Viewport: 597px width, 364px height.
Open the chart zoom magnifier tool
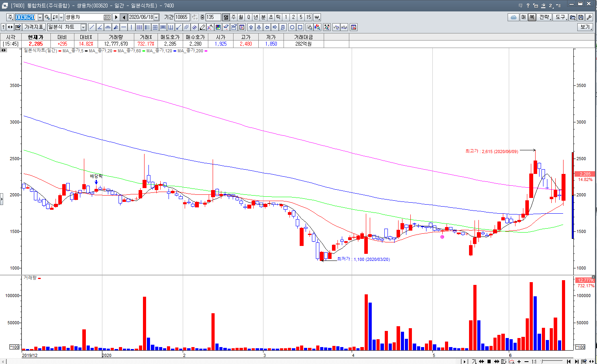pos(309,27)
